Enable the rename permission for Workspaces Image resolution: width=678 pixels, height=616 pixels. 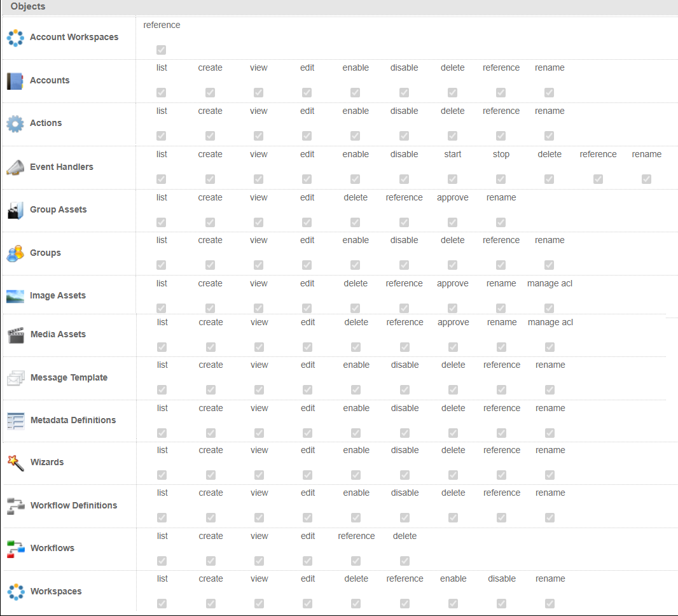point(550,603)
